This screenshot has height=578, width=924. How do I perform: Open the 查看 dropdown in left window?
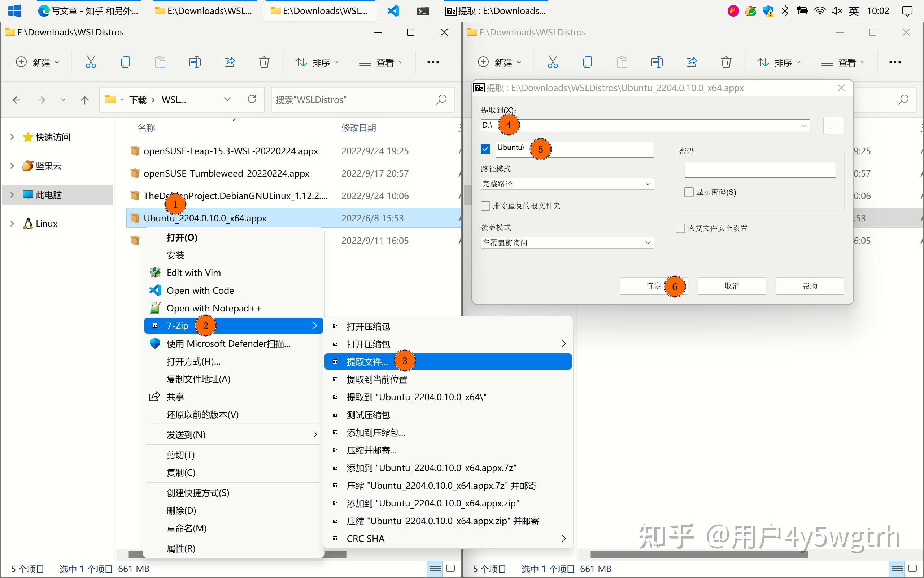pos(381,62)
